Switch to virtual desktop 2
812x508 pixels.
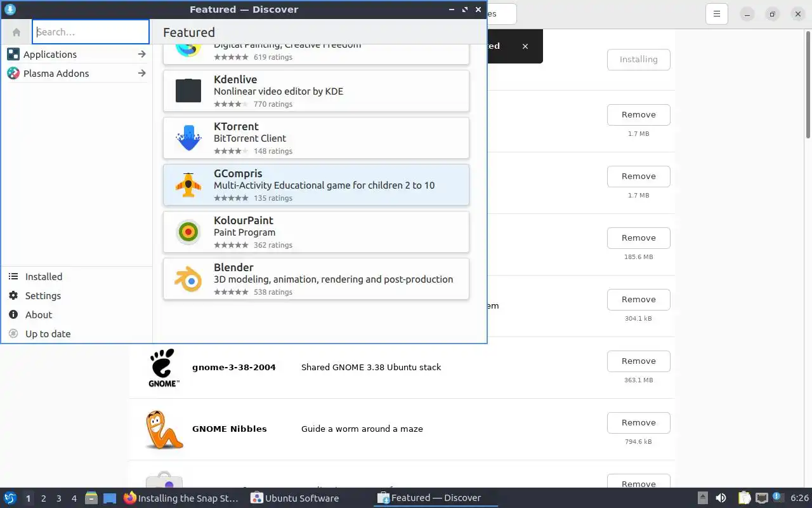tap(43, 498)
